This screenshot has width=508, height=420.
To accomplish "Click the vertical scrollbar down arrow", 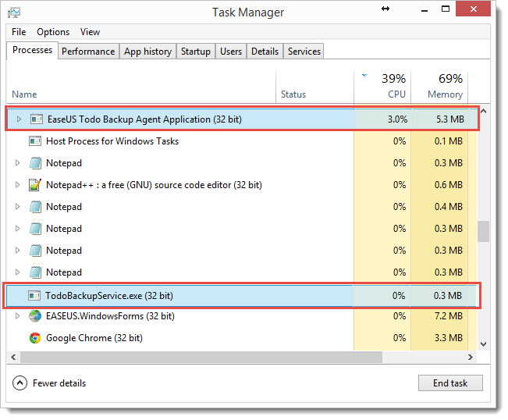I will [484, 343].
